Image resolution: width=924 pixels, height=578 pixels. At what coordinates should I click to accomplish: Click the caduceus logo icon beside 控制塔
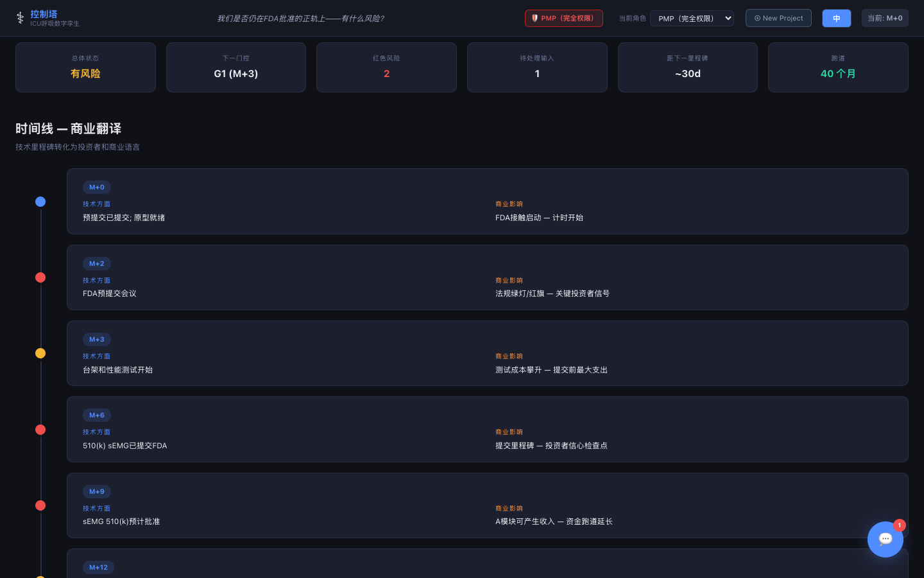coord(20,18)
